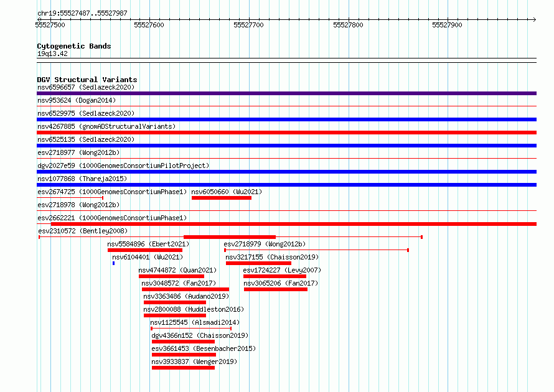Open nsv4267885 (gnomADStructuralVariants) label
This screenshot has height=392, width=554.
click(x=106, y=126)
